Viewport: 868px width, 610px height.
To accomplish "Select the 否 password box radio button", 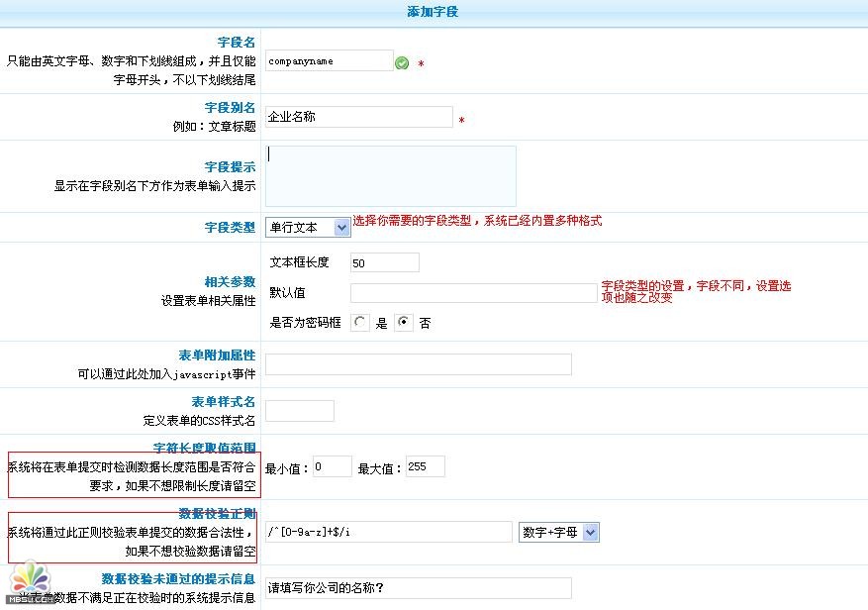I will click(x=404, y=323).
